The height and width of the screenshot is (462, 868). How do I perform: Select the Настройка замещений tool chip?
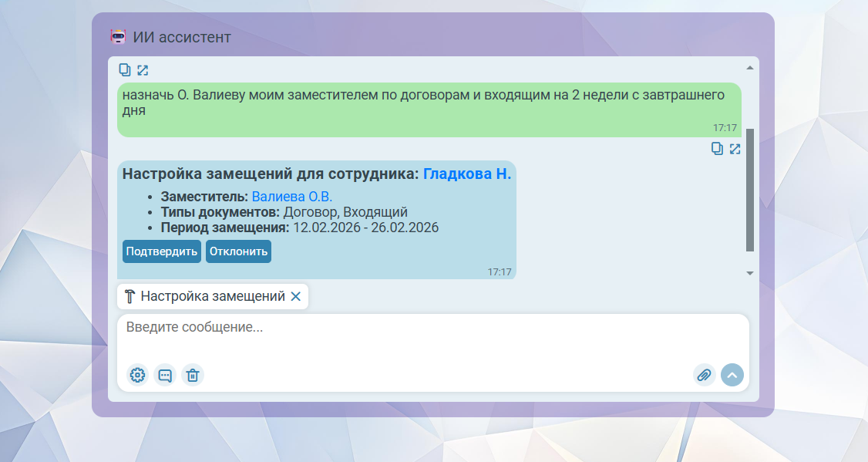[206, 296]
